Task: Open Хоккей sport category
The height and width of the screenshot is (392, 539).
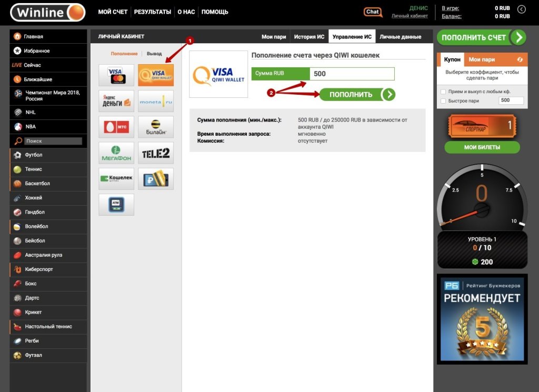Action: pos(48,198)
